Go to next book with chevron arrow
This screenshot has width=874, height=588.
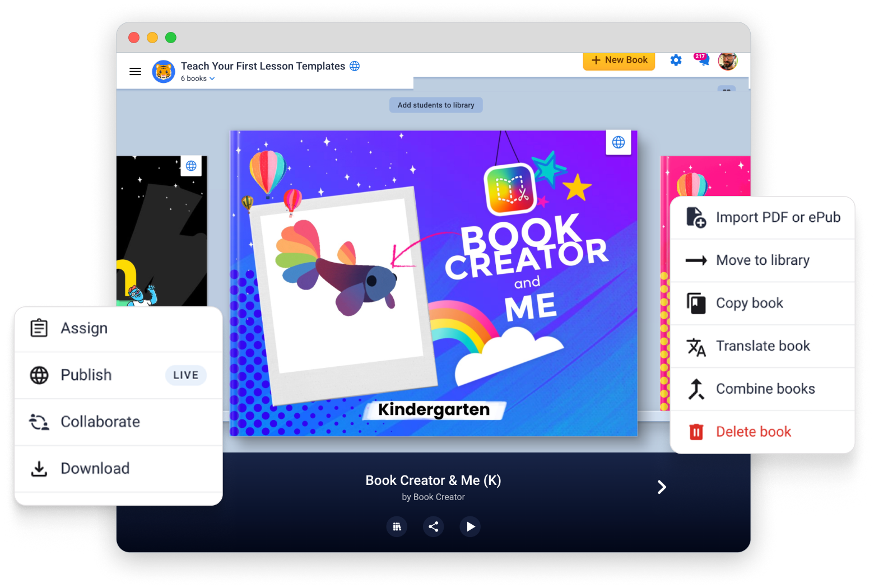[x=662, y=487]
